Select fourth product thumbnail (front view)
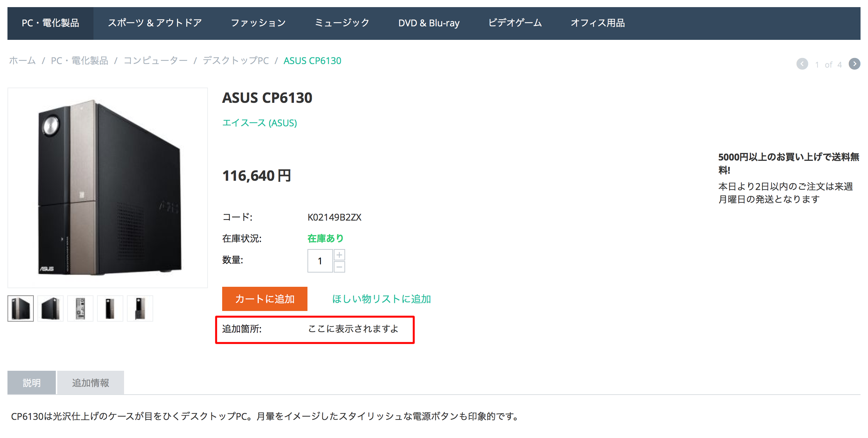The image size is (868, 438). (110, 308)
